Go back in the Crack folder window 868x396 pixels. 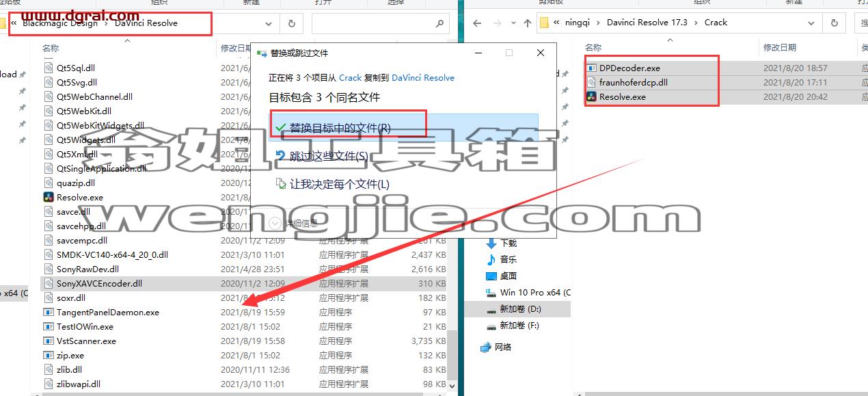(x=477, y=23)
